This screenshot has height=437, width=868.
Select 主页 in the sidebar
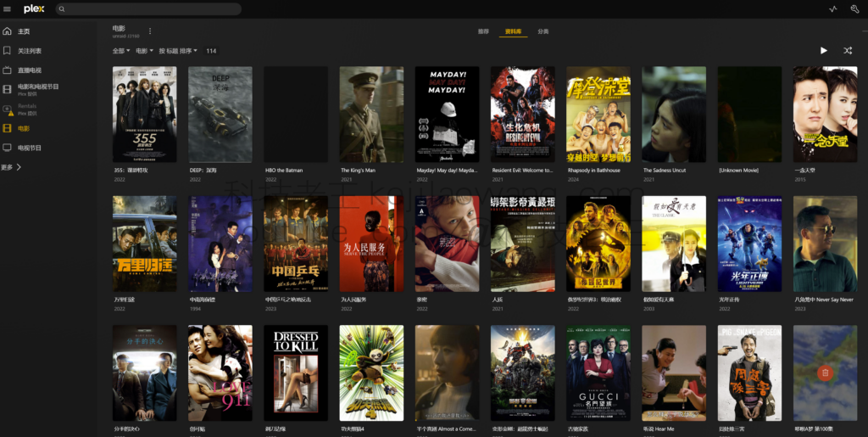coord(24,31)
